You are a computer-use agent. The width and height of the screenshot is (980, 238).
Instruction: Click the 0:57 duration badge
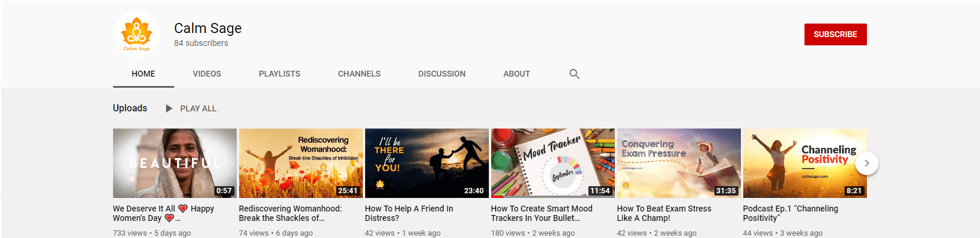tap(224, 191)
